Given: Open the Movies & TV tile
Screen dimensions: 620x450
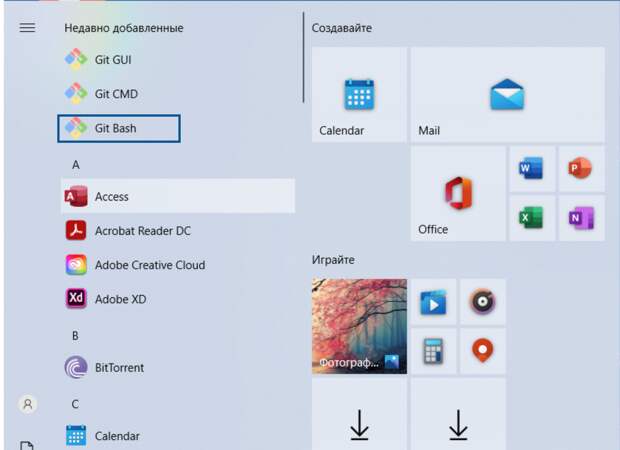Looking at the screenshot, I should [x=433, y=302].
